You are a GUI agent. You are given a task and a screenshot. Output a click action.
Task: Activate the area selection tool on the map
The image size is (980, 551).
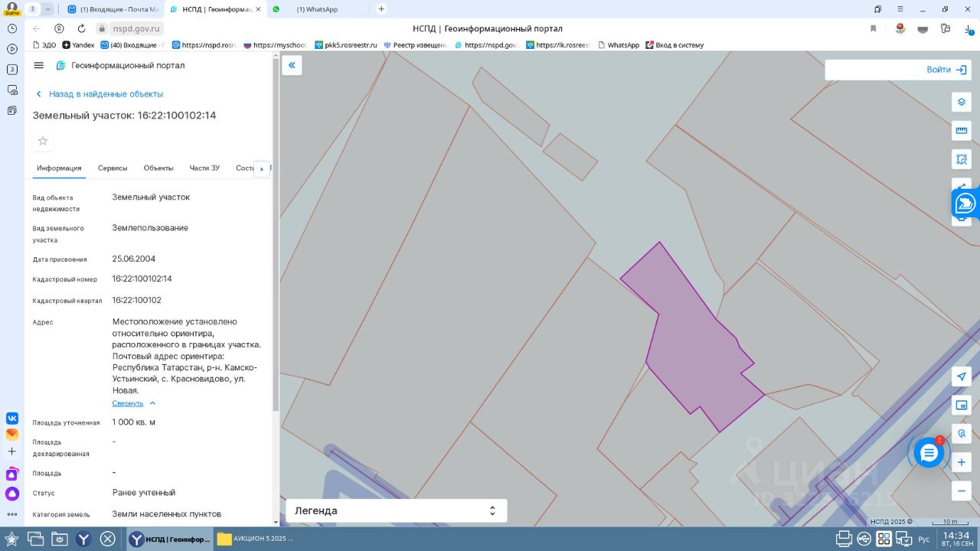[x=962, y=159]
